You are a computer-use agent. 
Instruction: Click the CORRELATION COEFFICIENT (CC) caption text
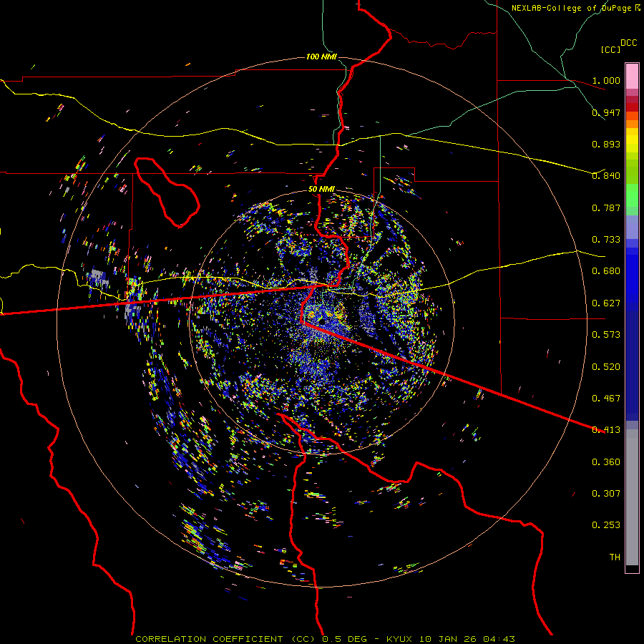coord(225,639)
